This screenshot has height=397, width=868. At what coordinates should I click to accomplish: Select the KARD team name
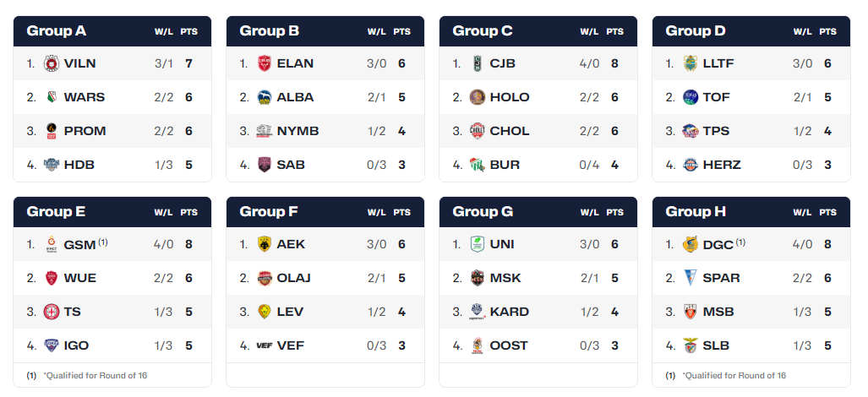coord(510,312)
